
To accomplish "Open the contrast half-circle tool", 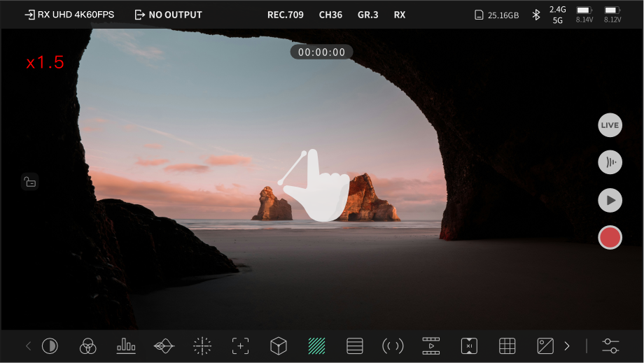I will point(50,346).
